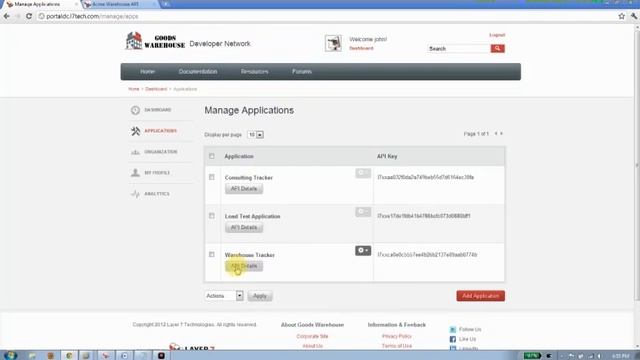Viewport: 640px width, 360px height.
Task: Click the Apply button
Action: click(x=260, y=296)
